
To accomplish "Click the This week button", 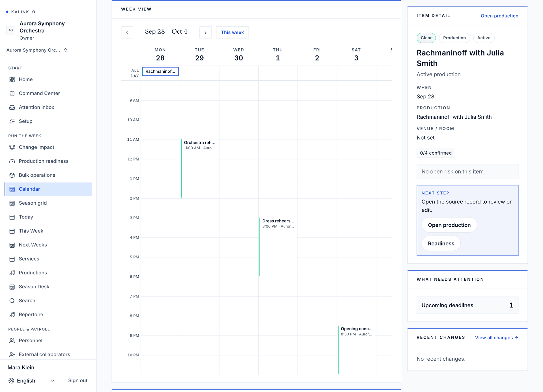I will 232,33.
